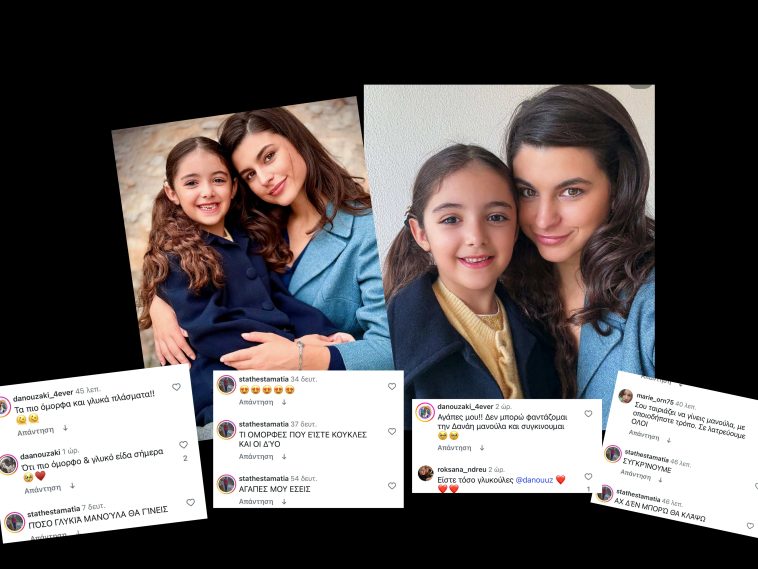Viewport: 758px width, 569px height.
Task: Expand arrow beside Απάντηση under daanouzaki's comment
Action: 72,486
